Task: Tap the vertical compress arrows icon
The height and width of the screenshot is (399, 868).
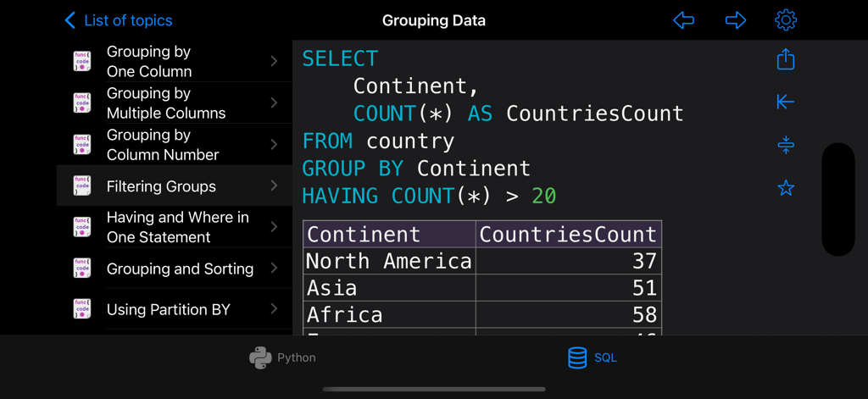Action: [x=786, y=145]
